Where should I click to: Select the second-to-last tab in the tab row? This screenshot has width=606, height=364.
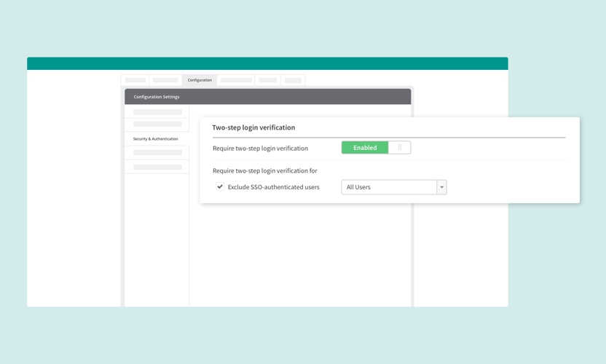[x=267, y=80]
